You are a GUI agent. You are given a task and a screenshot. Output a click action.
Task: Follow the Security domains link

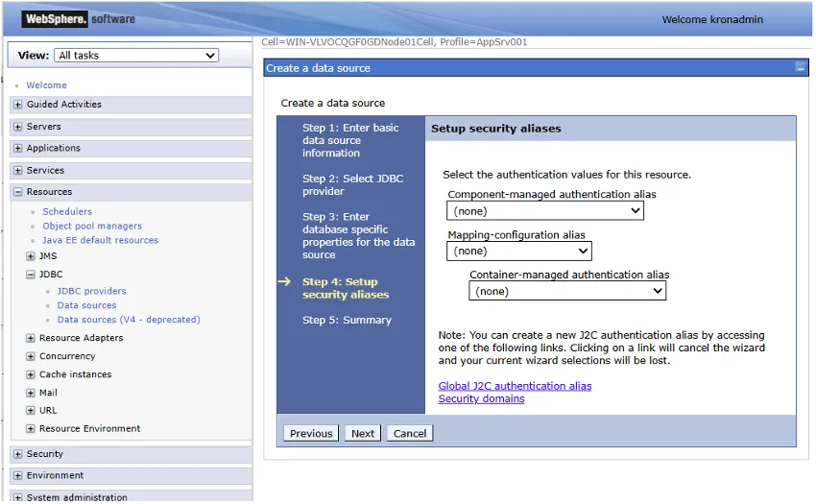coord(481,398)
